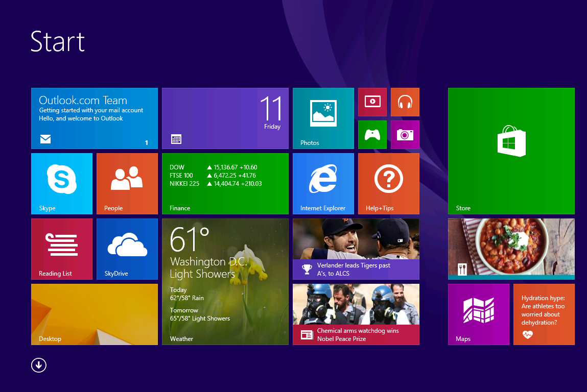Open the Maps tile
The width and height of the screenshot is (587, 392).
pos(479,314)
